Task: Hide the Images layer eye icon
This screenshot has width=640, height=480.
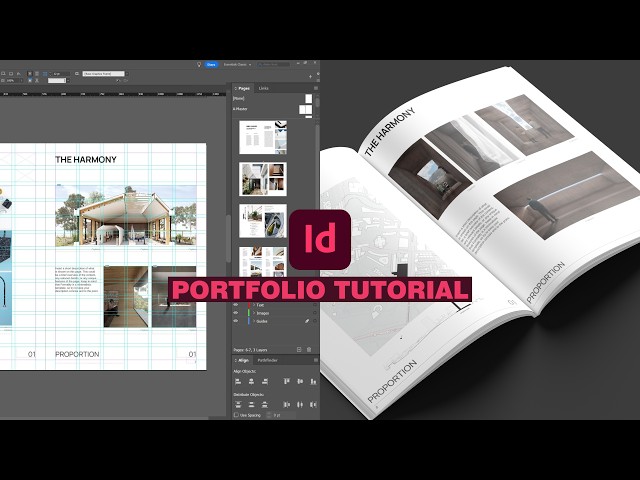Action: tap(236, 313)
